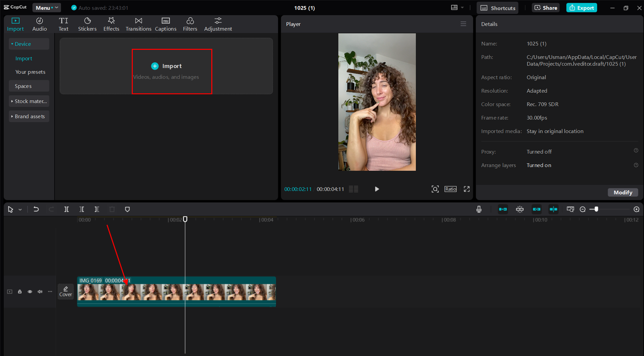The image size is (644, 356).
Task: Click the Import media drop area
Action: pyautogui.click(x=166, y=66)
